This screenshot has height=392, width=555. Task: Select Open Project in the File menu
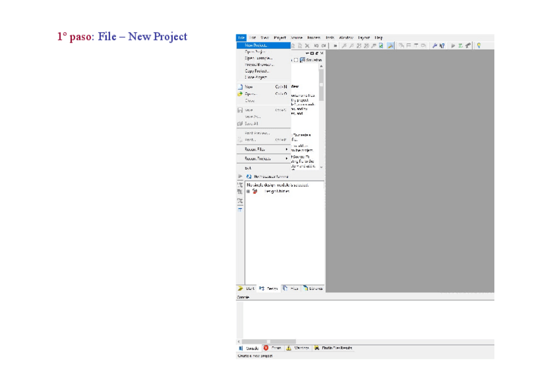pos(263,52)
